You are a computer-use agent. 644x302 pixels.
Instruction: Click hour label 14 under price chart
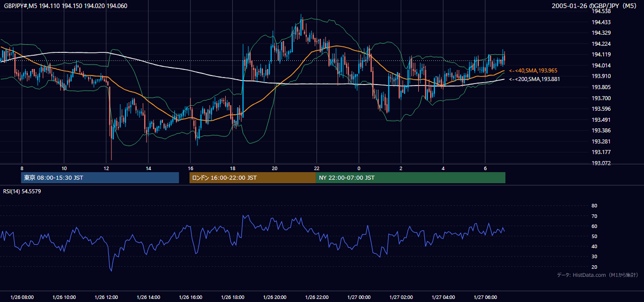[x=148, y=168]
